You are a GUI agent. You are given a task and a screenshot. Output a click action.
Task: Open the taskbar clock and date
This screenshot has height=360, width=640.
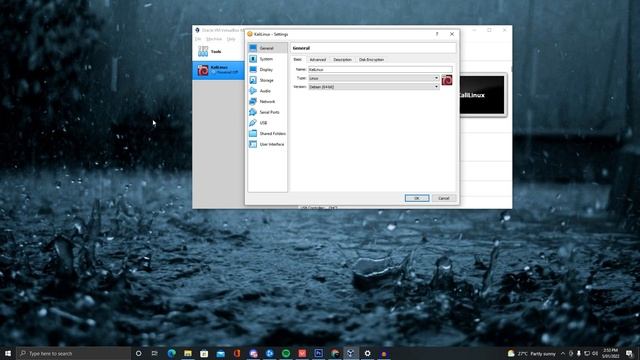pyautogui.click(x=611, y=353)
